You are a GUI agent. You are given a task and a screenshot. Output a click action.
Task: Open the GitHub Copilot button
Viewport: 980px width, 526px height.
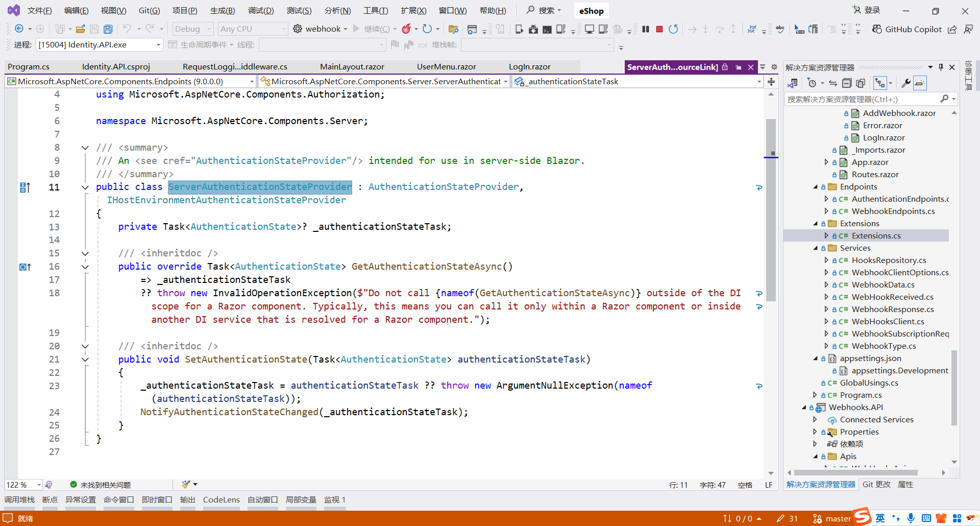coord(906,29)
